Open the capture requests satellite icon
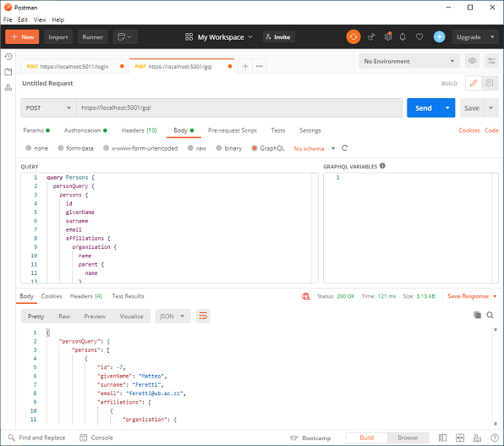The image size is (504, 446). tap(371, 37)
